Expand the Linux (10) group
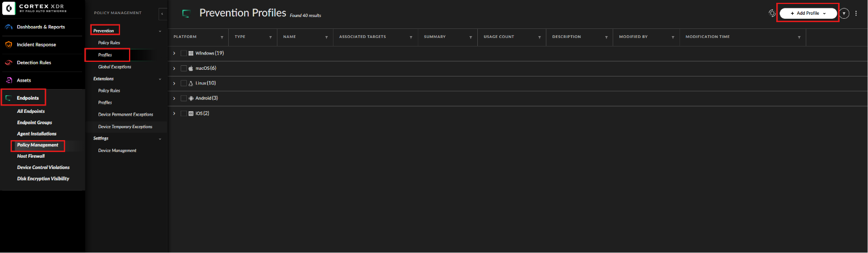Screen dimensions: 868x253 click(x=174, y=83)
